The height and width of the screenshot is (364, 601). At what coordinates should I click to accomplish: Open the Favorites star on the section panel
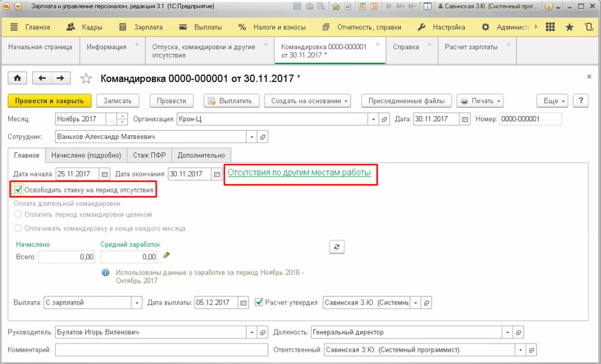(x=570, y=27)
